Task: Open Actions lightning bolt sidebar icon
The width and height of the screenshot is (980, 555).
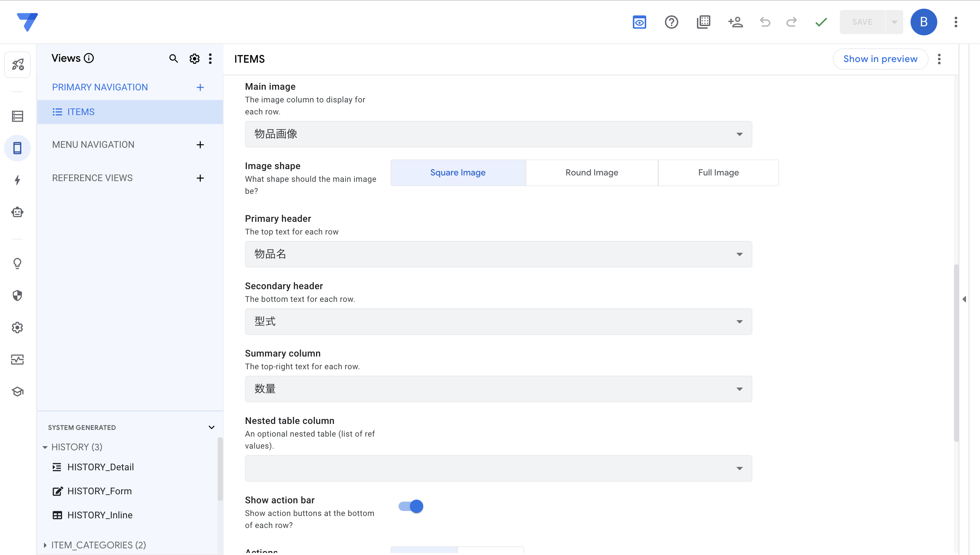Action: point(17,180)
